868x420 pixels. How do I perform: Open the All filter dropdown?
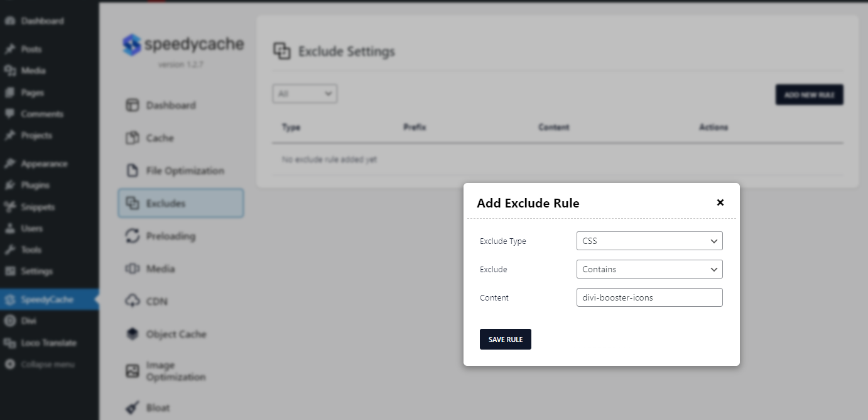pyautogui.click(x=305, y=94)
